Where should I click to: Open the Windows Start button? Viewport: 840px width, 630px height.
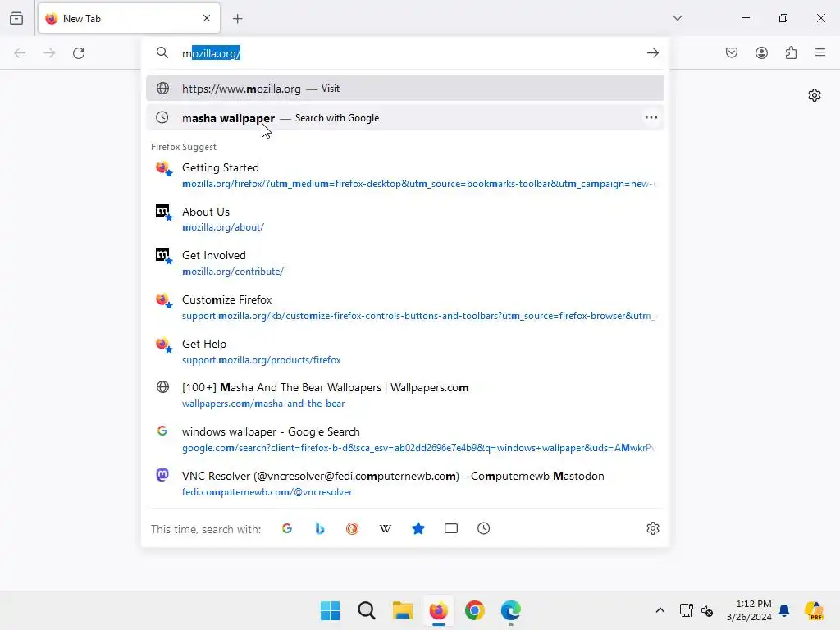330,610
